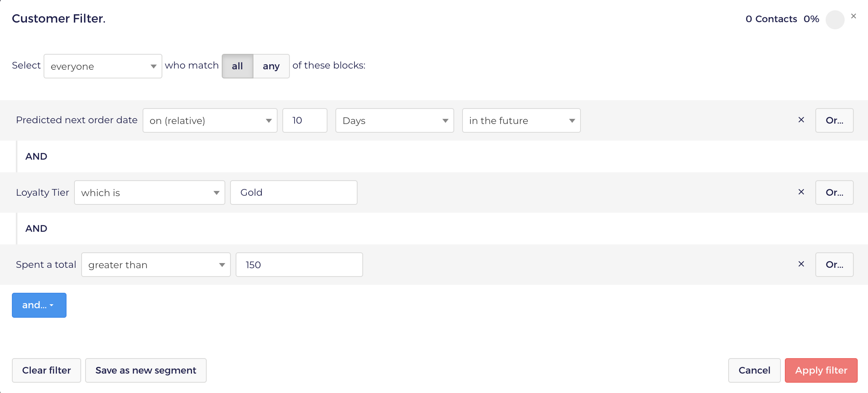Close the Customer Filter dialog
This screenshot has width=868, height=393.
(853, 16)
